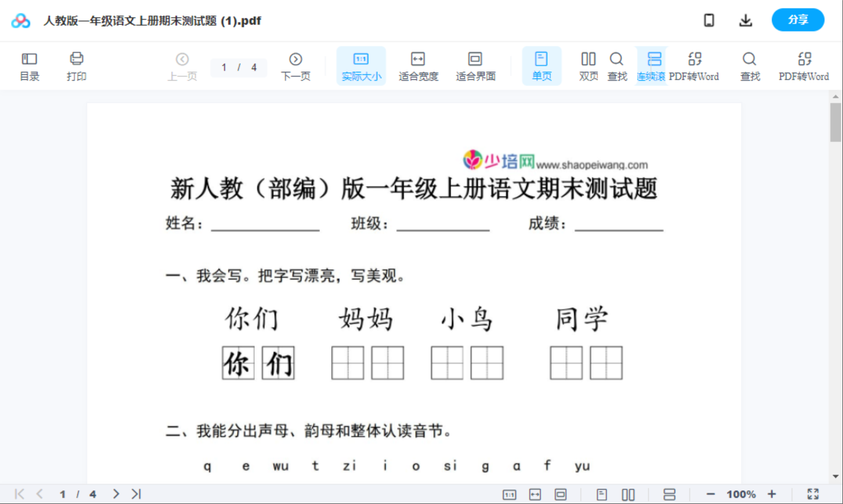The width and height of the screenshot is (843, 504).
Task: Enter fullscreen mode from bottom toolbar
Action: click(814, 494)
